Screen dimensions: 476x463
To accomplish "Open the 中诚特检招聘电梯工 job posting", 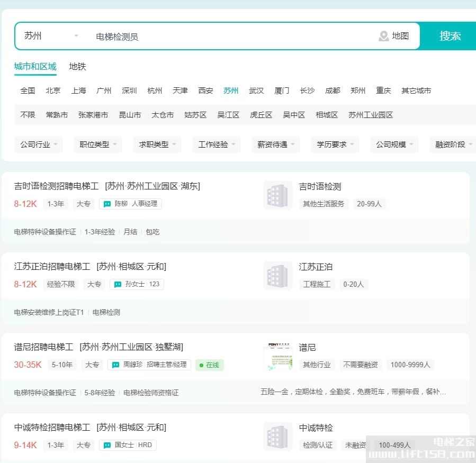I will coord(52,428).
